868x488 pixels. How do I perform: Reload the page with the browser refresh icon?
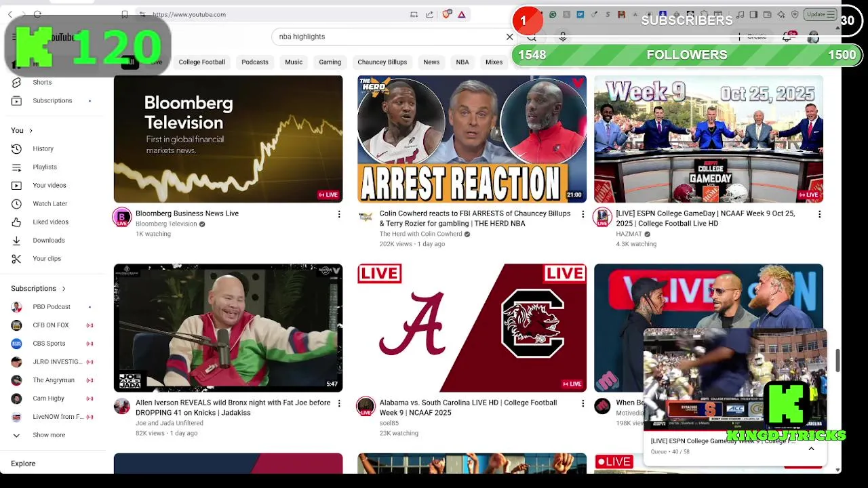pos(37,14)
